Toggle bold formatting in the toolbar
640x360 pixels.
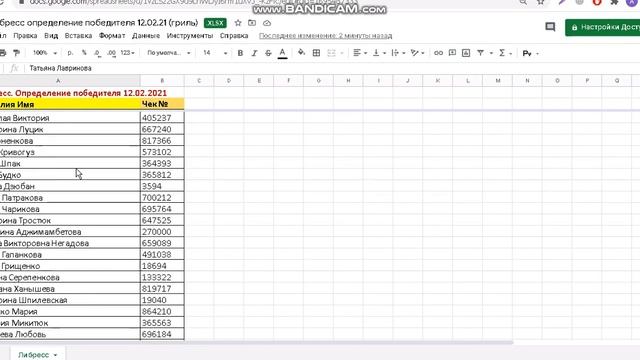[240, 53]
